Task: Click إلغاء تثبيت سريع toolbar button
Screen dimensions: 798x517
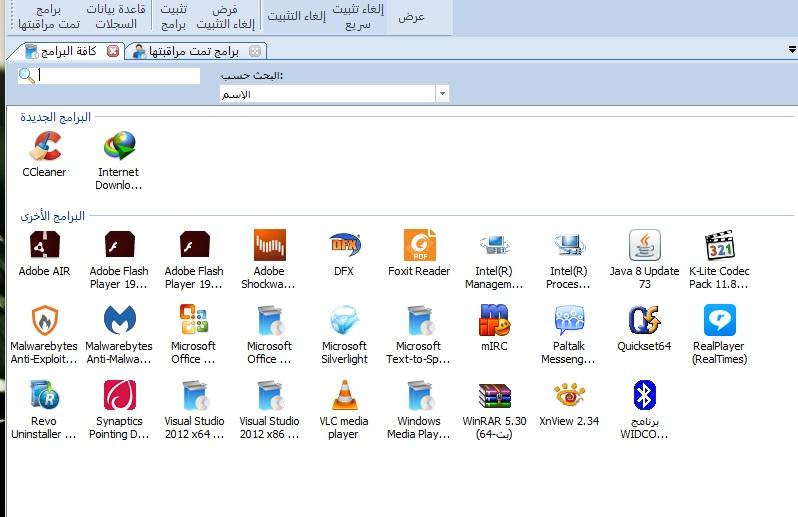Action: click(x=358, y=17)
